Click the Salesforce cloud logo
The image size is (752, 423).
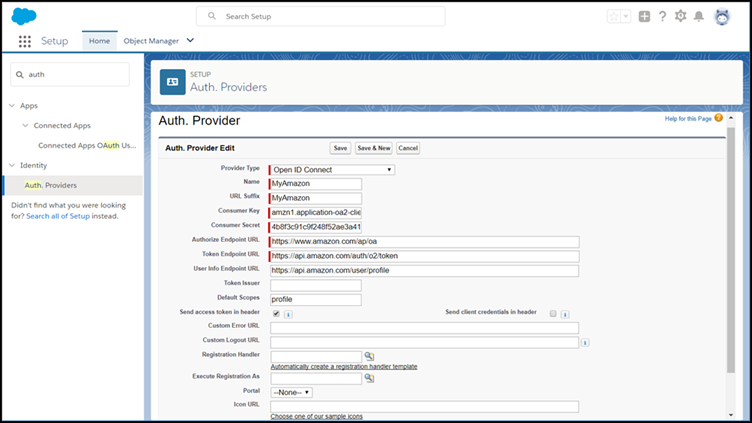point(24,16)
